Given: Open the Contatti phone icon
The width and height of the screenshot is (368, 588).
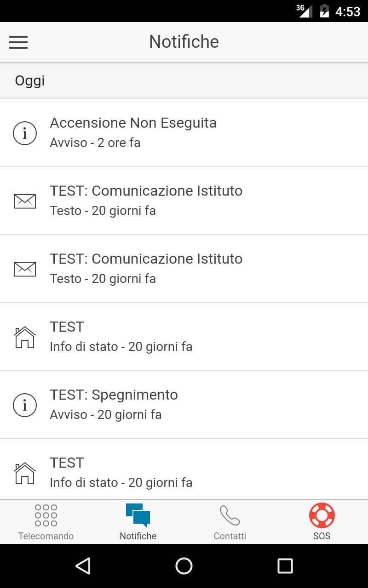Looking at the screenshot, I should pos(230,515).
